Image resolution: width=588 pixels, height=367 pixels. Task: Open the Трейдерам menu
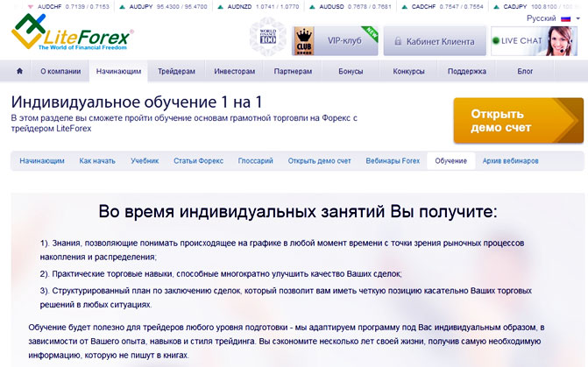click(x=176, y=71)
